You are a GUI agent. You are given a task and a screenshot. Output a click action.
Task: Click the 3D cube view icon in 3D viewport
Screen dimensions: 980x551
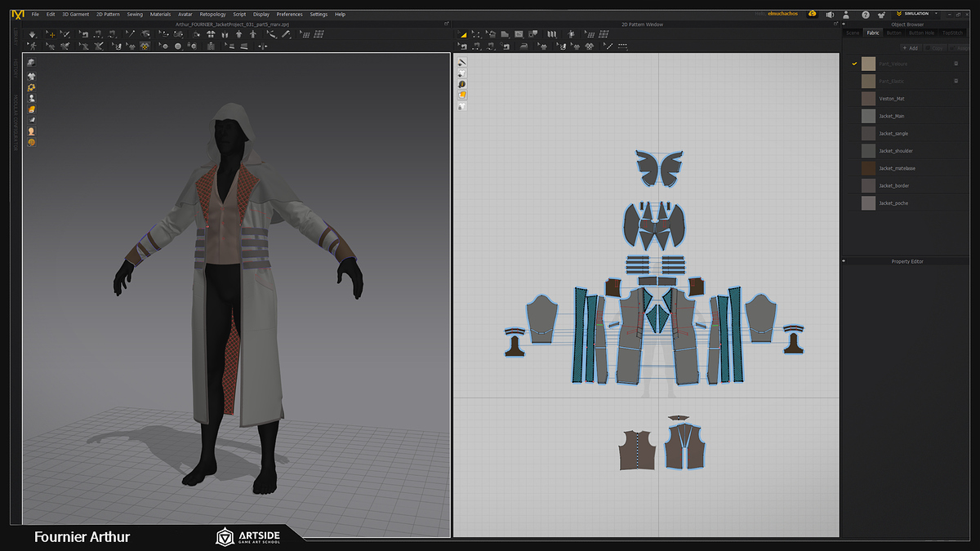31,63
